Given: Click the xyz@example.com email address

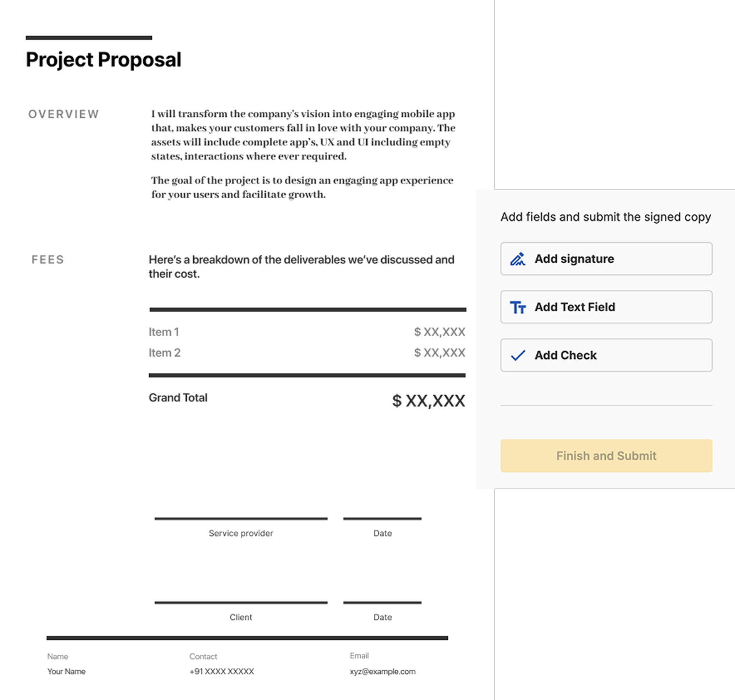Looking at the screenshot, I should pos(382,671).
